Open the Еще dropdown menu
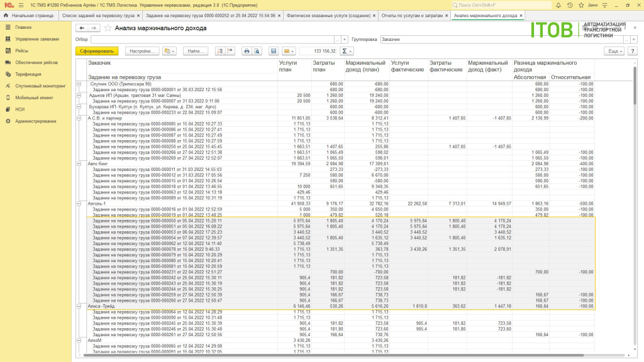 615,51
